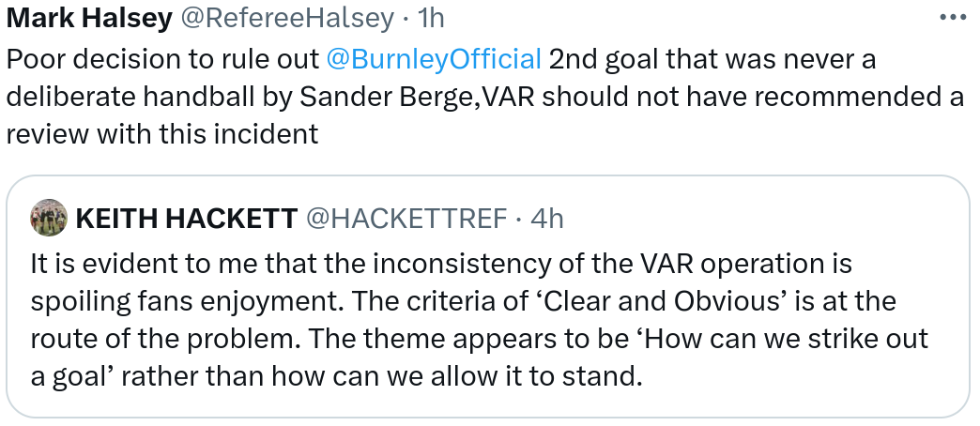Screen dimensions: 980x426
Task: Click the words 'Poor decision to rule out'
Action: [161, 59]
